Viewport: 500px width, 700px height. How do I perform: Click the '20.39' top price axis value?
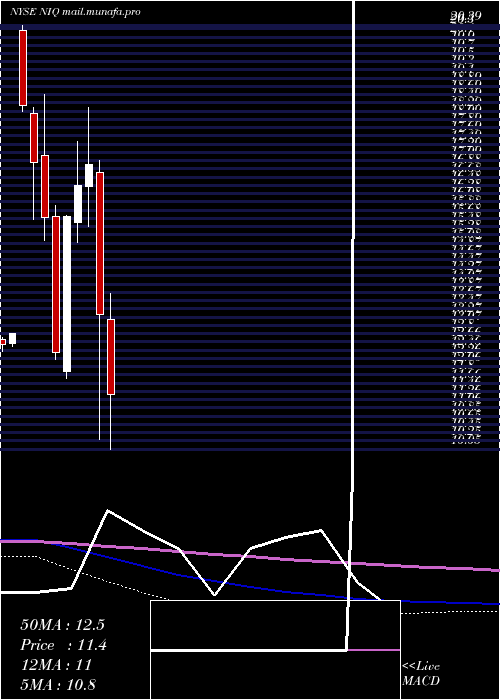point(466,16)
